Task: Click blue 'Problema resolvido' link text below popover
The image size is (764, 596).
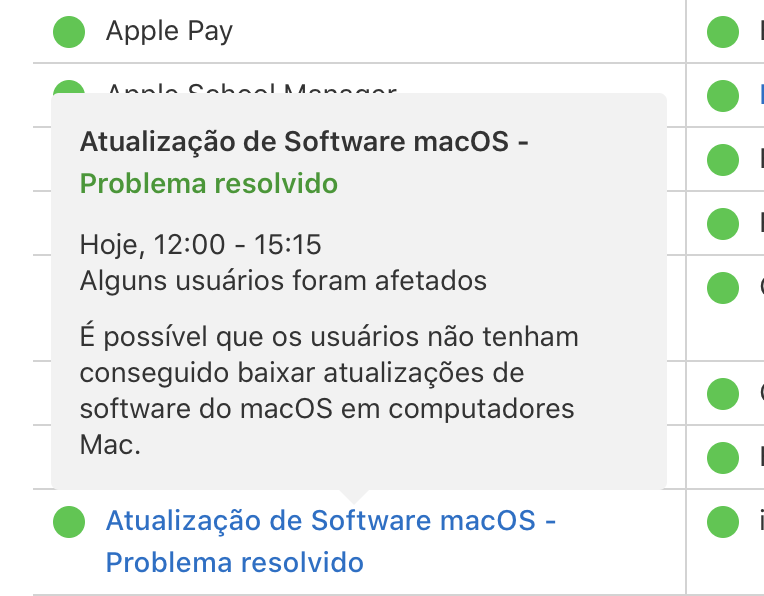Action: point(235,563)
